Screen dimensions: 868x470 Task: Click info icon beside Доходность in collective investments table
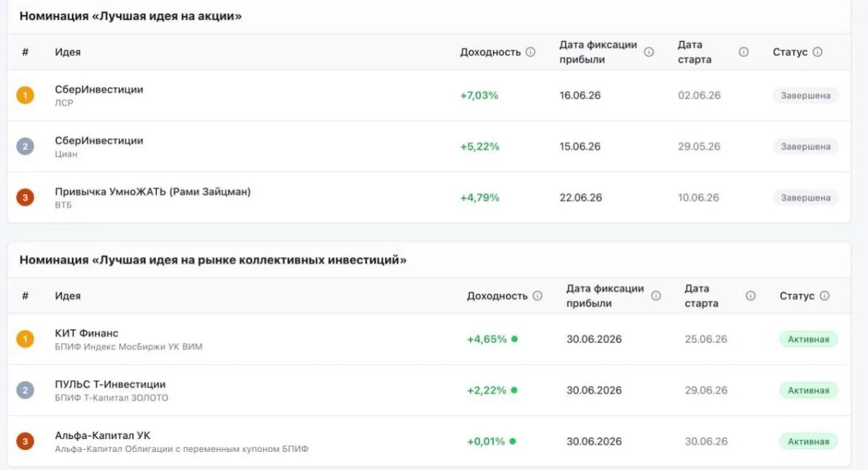pos(537,296)
